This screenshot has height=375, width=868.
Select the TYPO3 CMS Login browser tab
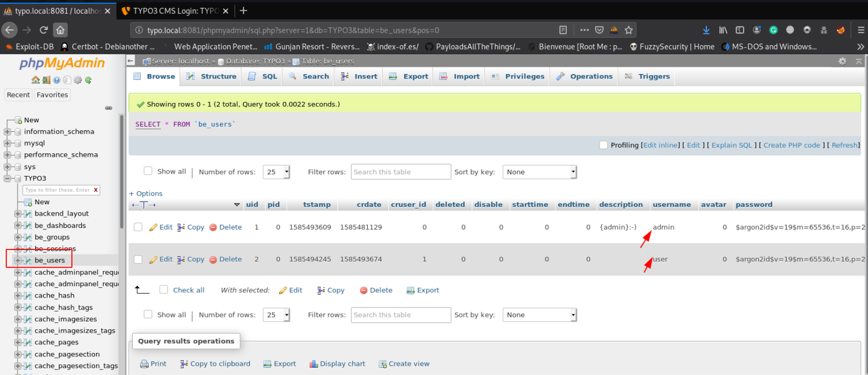pyautogui.click(x=167, y=10)
